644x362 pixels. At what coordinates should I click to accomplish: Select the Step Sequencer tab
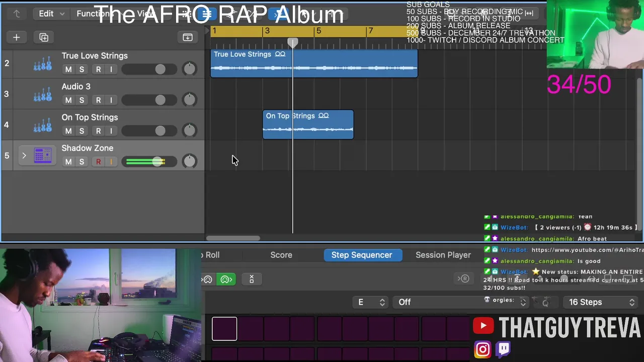click(362, 255)
